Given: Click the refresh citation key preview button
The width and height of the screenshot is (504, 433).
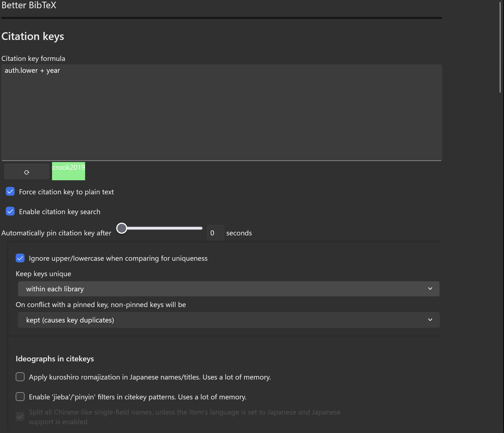Looking at the screenshot, I should [x=27, y=172].
